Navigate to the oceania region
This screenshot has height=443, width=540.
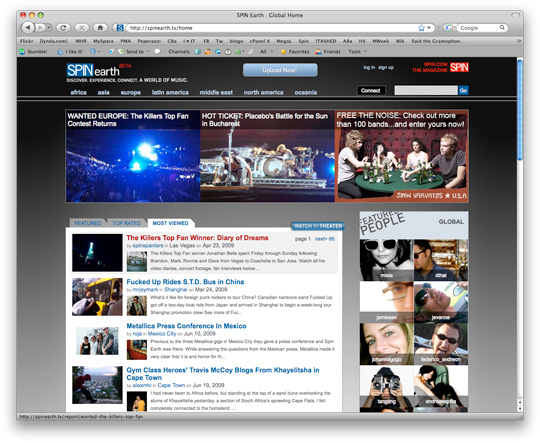tap(305, 92)
